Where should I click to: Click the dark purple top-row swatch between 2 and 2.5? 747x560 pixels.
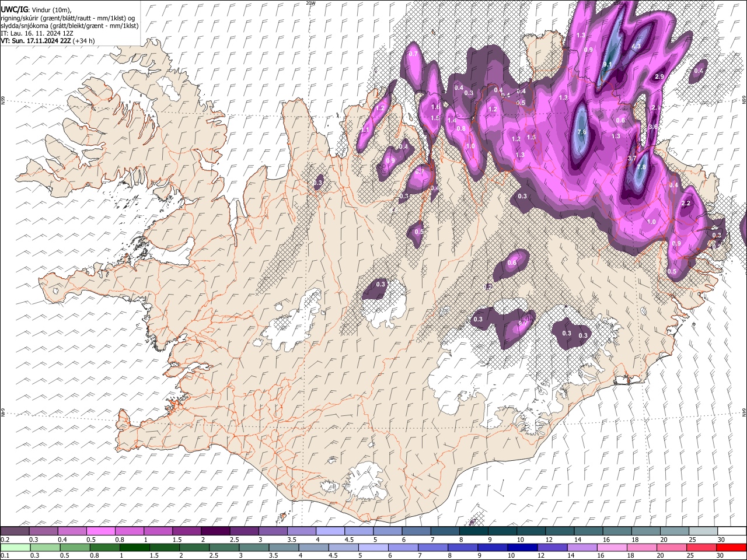point(215,531)
